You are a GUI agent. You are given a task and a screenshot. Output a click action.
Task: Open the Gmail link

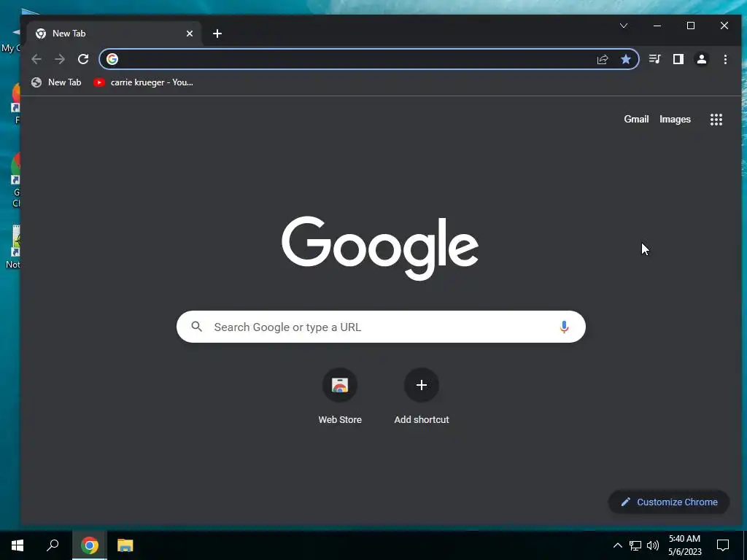pyautogui.click(x=636, y=119)
